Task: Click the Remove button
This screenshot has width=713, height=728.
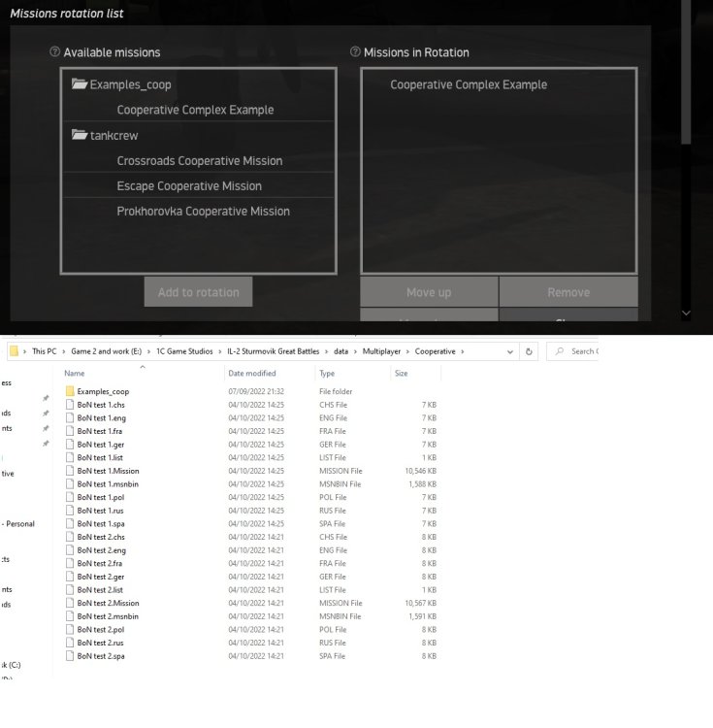Action: [567, 292]
